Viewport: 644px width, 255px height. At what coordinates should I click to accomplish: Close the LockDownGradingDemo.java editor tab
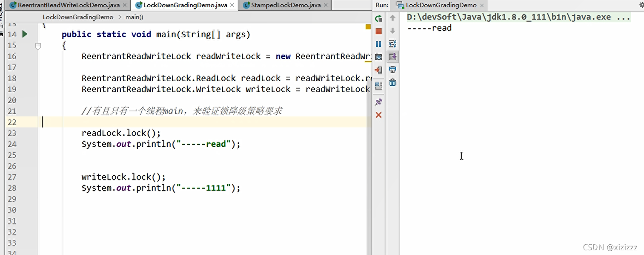click(x=232, y=6)
